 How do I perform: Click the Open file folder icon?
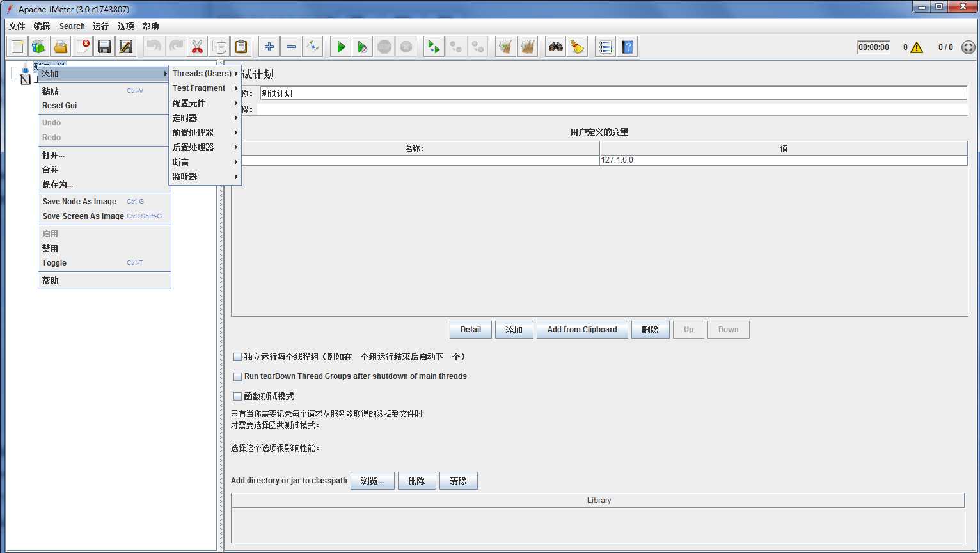click(x=61, y=47)
